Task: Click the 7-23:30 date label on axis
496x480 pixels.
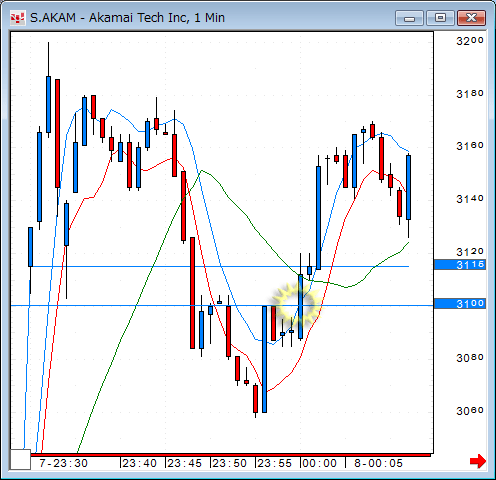Action: [63, 463]
